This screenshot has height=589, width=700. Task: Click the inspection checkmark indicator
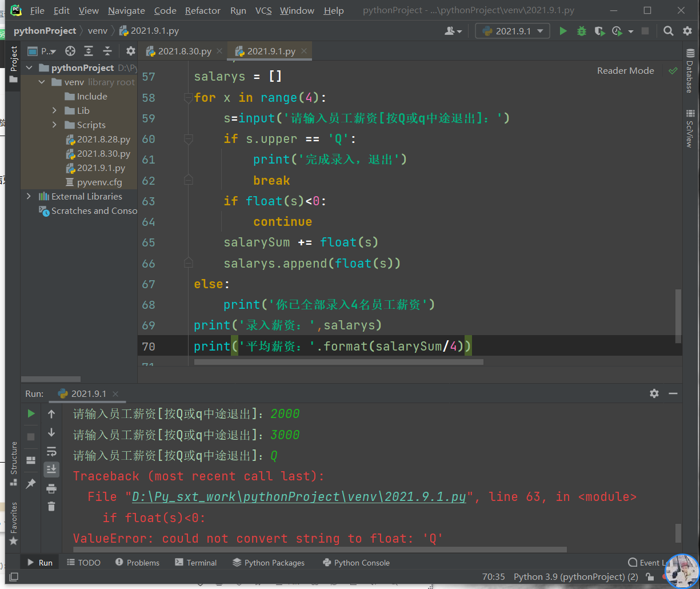673,71
